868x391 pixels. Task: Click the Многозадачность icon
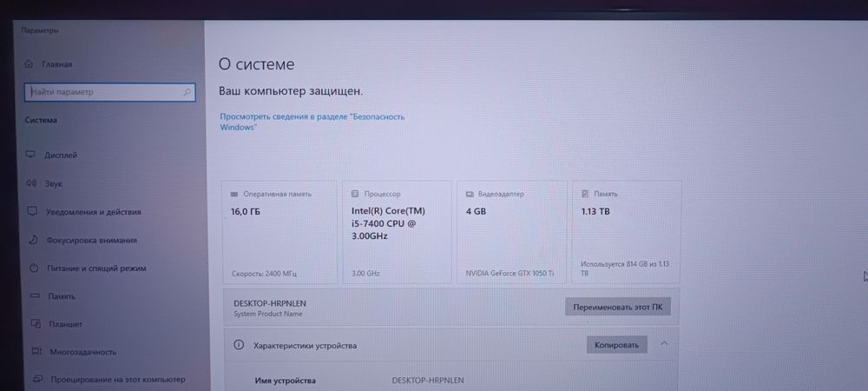[x=36, y=351]
